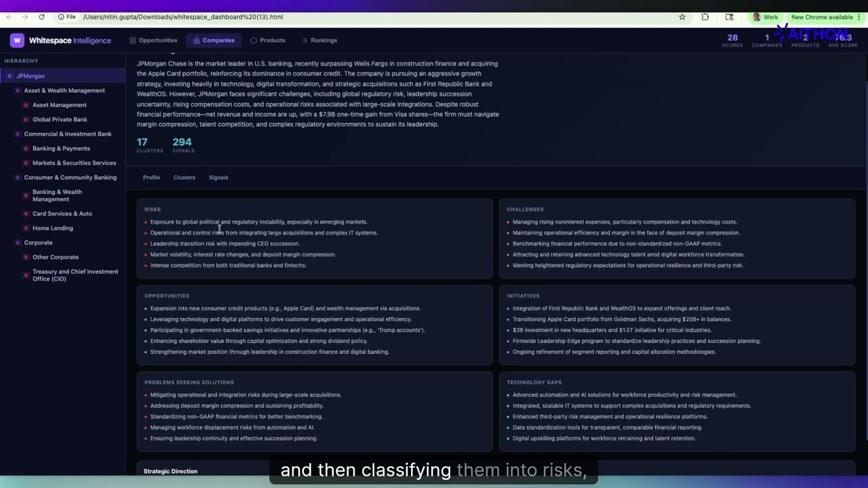Click S badge beside Corporate
The image size is (868, 488).
(x=18, y=243)
